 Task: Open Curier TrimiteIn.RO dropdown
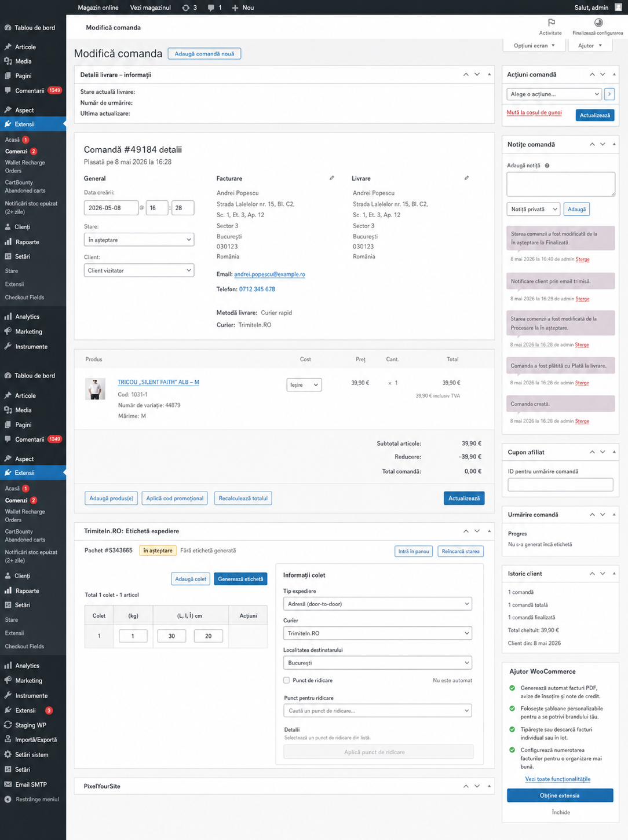click(378, 633)
